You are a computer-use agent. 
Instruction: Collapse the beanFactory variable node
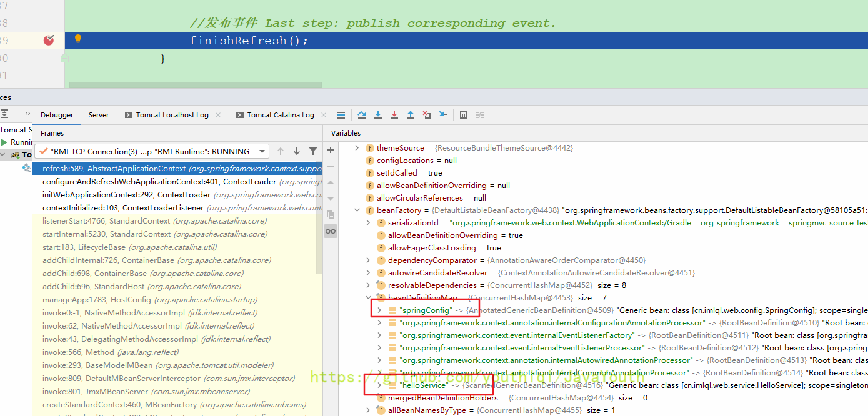tap(357, 210)
